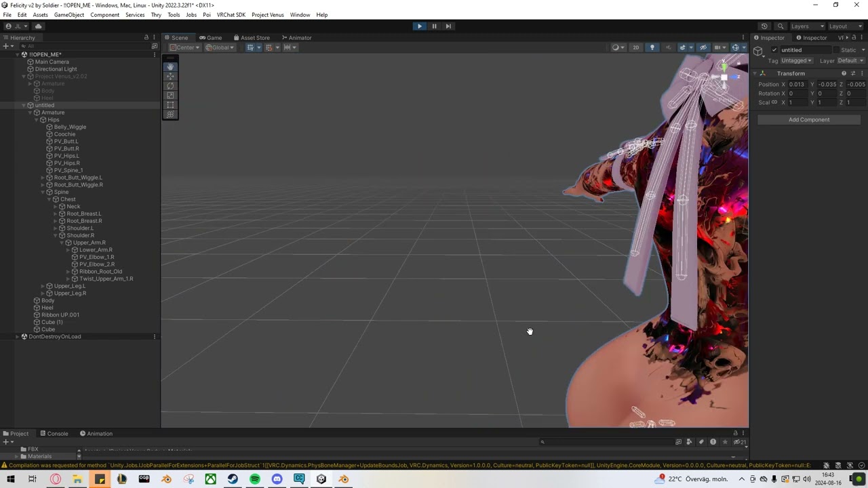The height and width of the screenshot is (488, 868).
Task: Select the Scale tool in scene
Action: [170, 95]
